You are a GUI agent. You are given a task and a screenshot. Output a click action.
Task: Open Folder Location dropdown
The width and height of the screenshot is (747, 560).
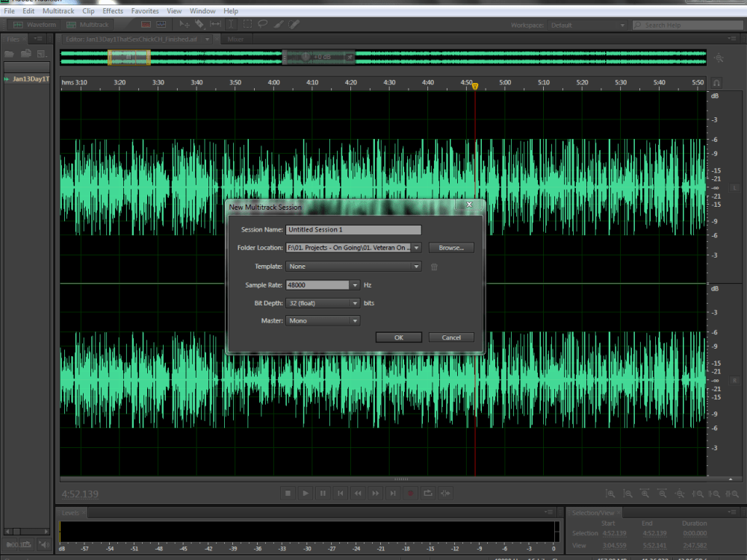tap(416, 248)
